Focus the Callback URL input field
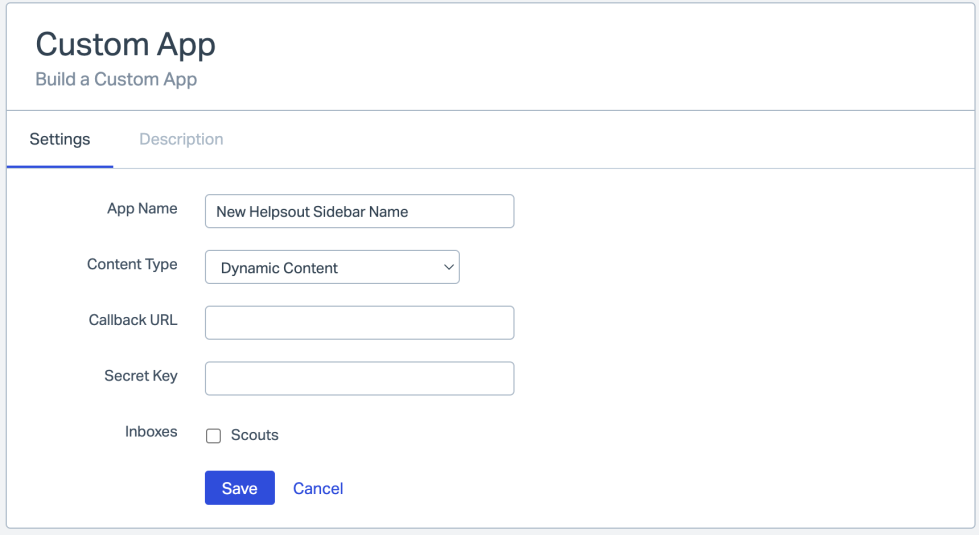This screenshot has height=535, width=979. point(359,323)
